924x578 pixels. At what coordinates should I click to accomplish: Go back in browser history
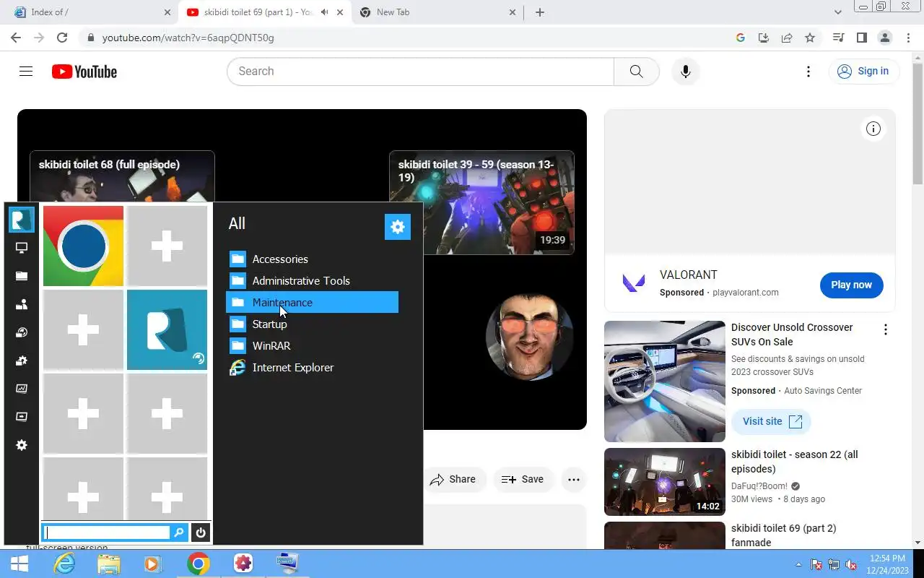[16, 38]
